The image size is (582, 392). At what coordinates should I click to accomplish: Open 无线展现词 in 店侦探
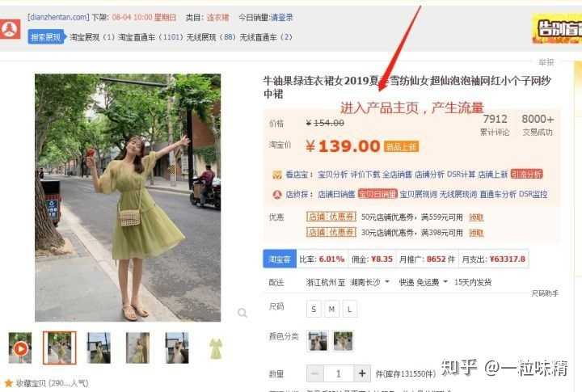[458, 194]
